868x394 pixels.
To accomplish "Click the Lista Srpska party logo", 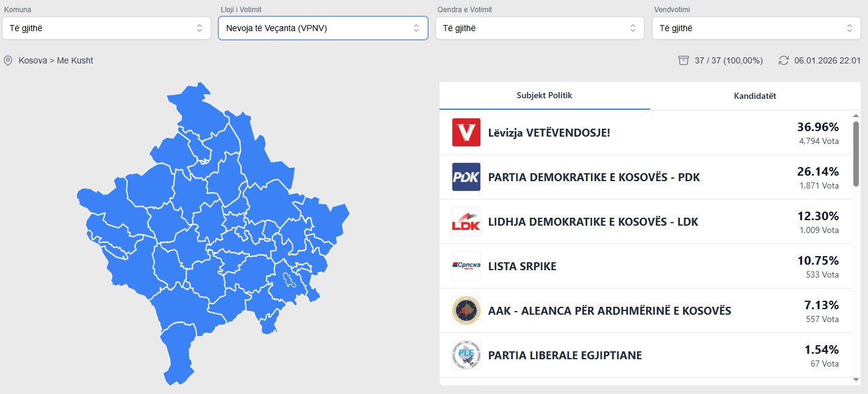I will pyautogui.click(x=466, y=266).
